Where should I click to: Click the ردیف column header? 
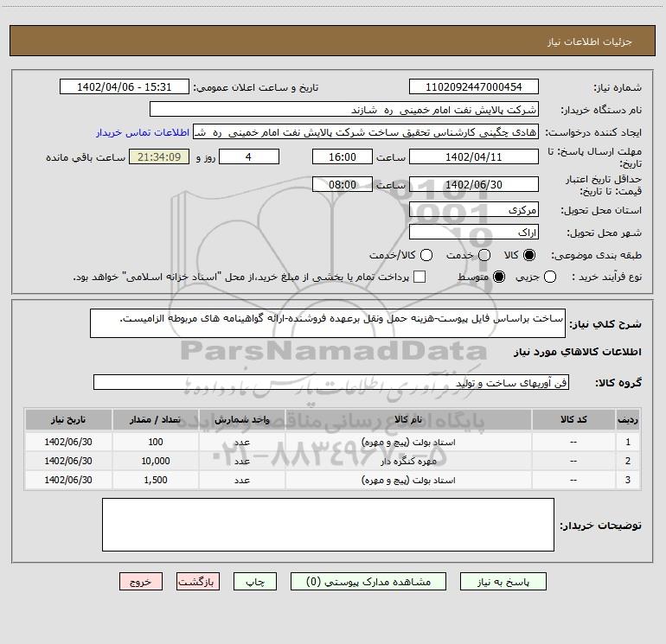pos(628,419)
